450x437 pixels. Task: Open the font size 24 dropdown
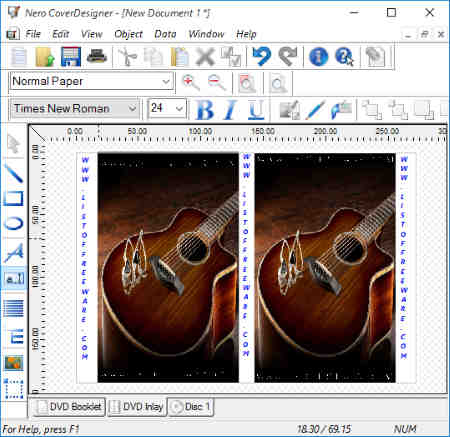click(167, 108)
